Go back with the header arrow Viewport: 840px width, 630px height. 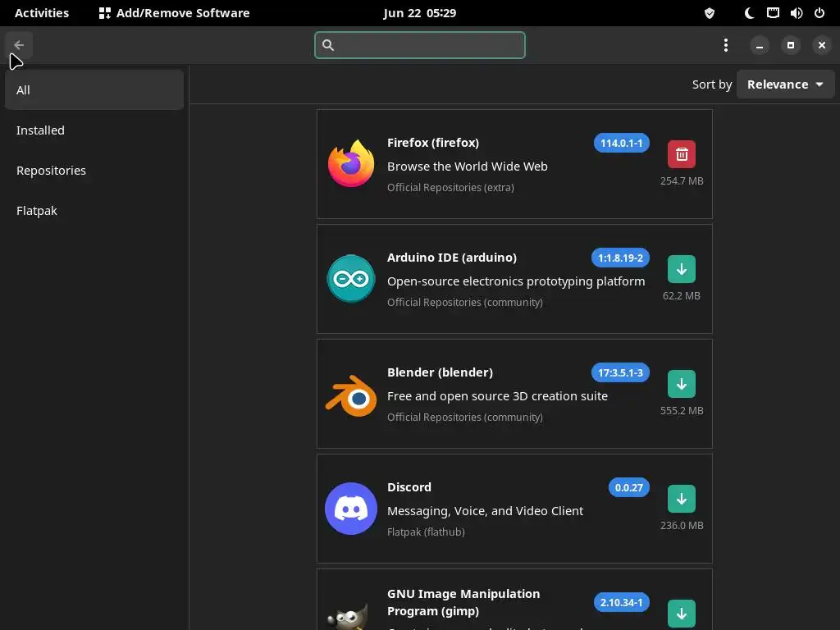19,45
